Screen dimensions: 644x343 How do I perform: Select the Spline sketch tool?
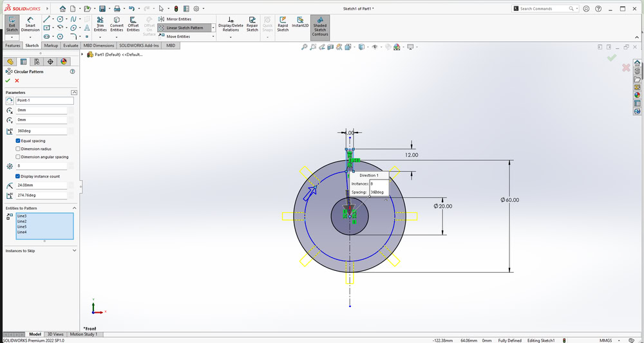click(x=73, y=19)
